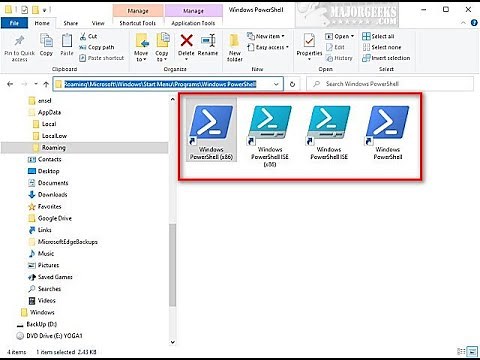480x360 pixels.
Task: Click Edit in Open group
Action: pyautogui.click(x=335, y=47)
